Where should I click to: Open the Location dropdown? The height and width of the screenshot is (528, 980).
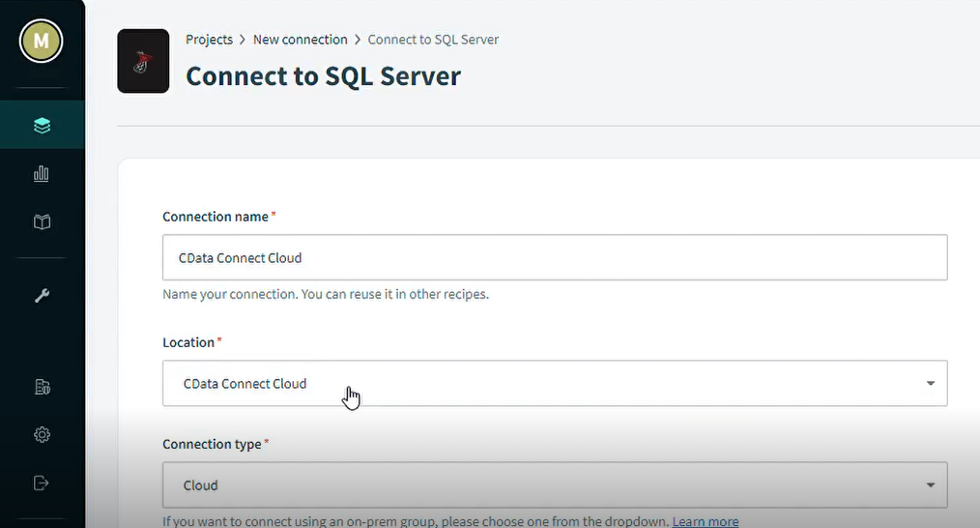tap(555, 384)
